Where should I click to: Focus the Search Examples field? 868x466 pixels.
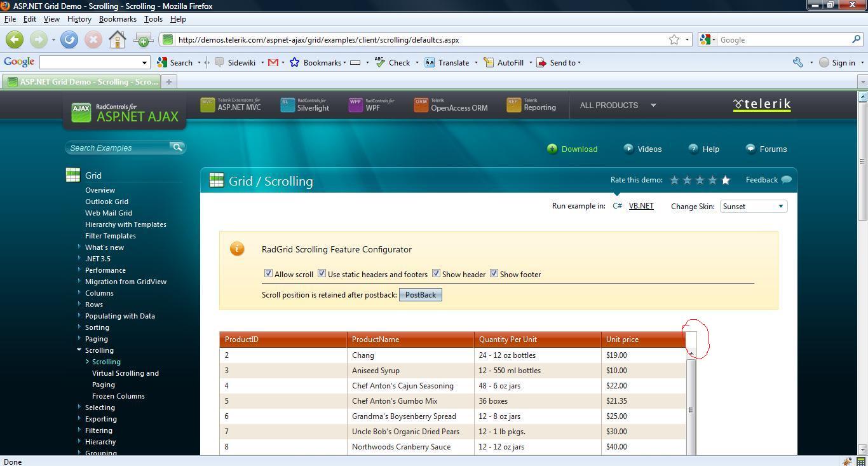click(119, 147)
